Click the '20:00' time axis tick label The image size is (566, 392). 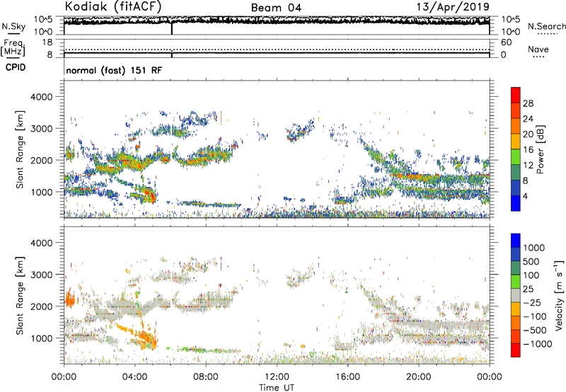[418, 377]
